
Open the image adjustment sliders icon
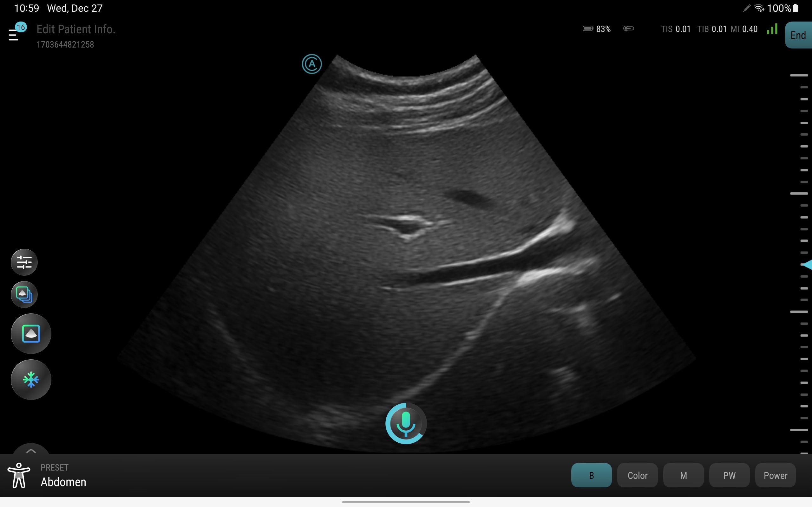(24, 262)
